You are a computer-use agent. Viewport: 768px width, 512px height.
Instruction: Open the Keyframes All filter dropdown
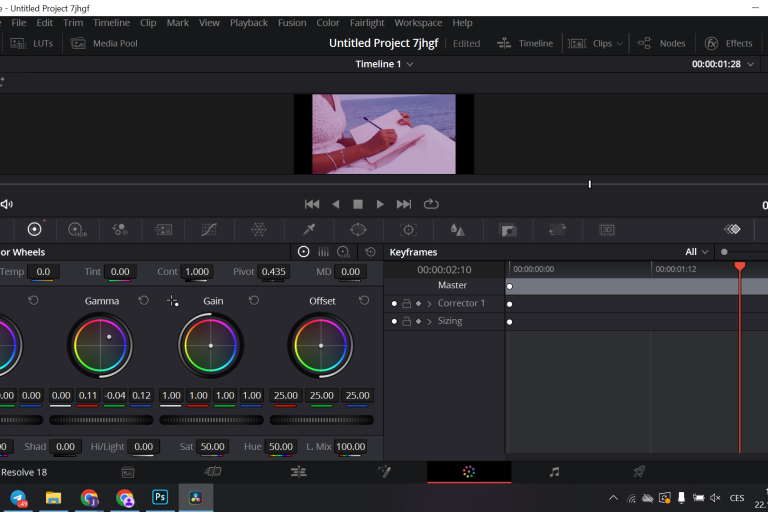(697, 252)
